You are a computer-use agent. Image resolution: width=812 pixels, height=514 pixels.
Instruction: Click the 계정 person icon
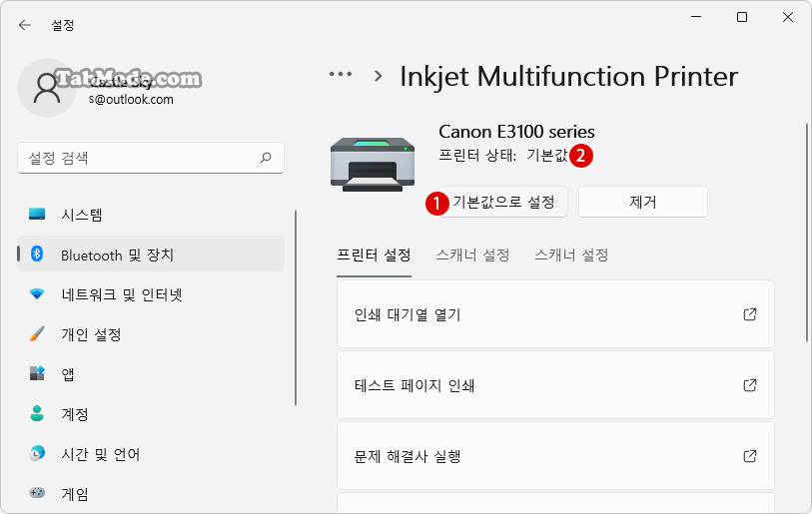tap(37, 413)
